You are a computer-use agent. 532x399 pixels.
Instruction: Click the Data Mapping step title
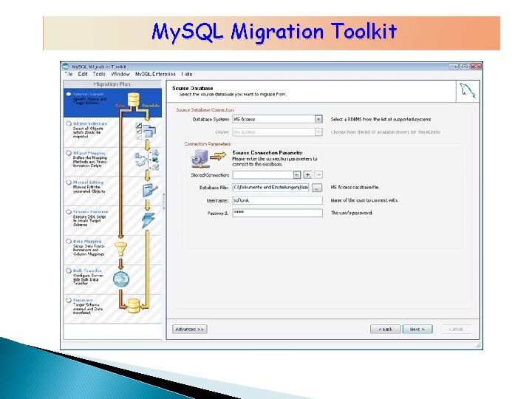tap(87, 241)
